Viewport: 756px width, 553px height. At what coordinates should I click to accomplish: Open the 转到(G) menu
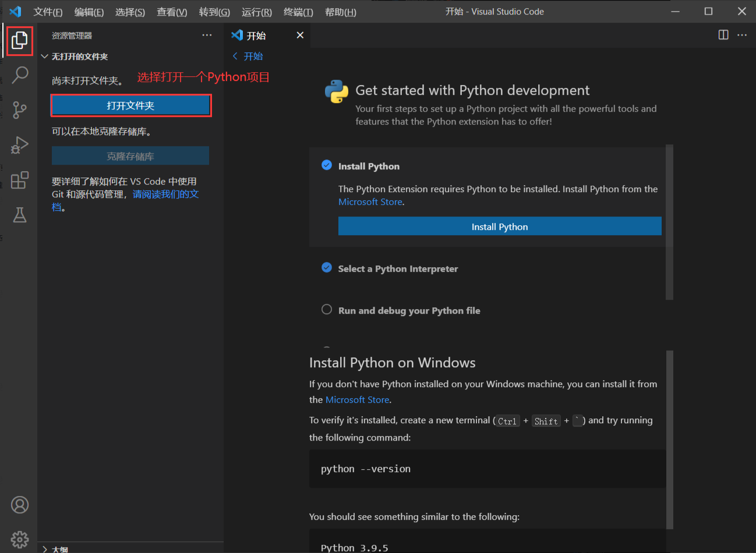coord(214,12)
